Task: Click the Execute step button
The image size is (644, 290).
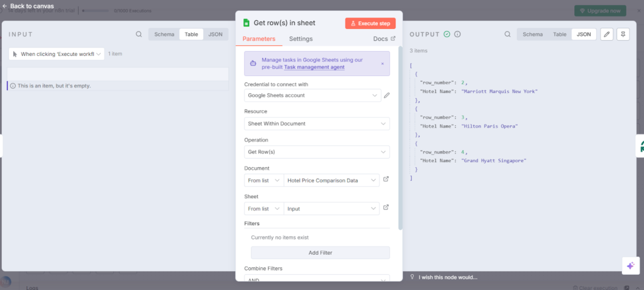Action: click(370, 23)
